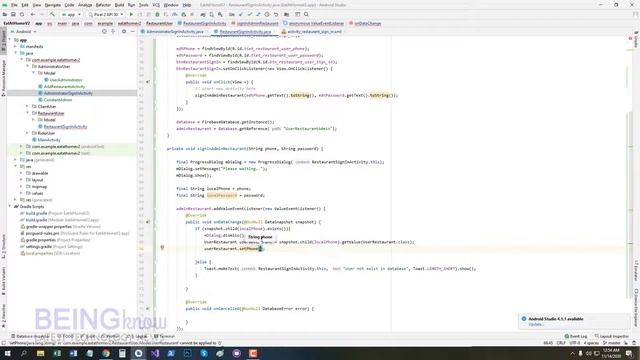
Task: Switch to RestaurantSignInActivity.java tab
Action: pos(245,31)
